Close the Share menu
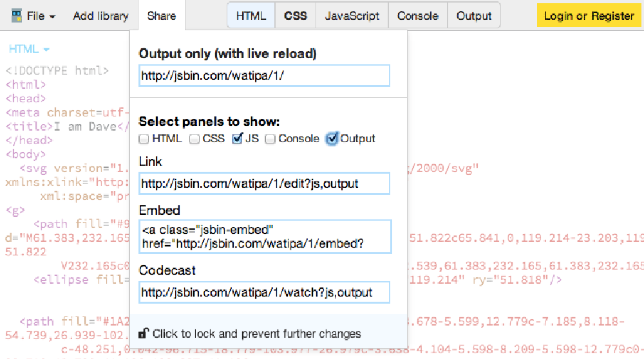 pyautogui.click(x=161, y=15)
